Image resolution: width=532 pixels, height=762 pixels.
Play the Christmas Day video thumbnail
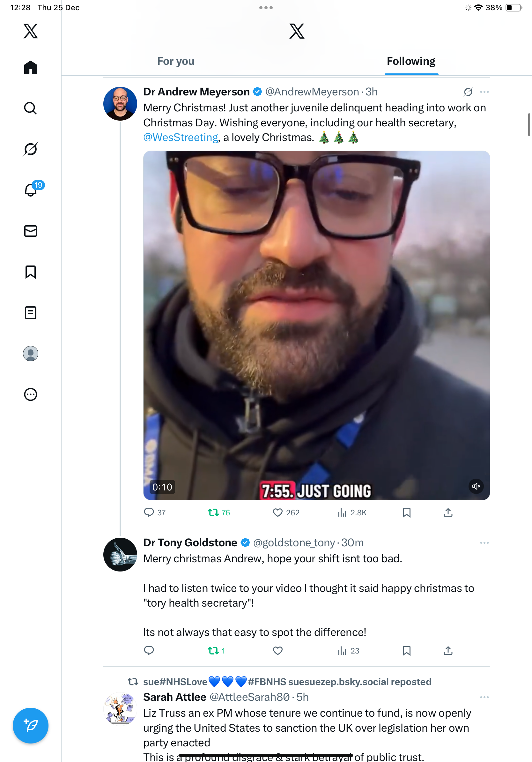[x=316, y=325]
